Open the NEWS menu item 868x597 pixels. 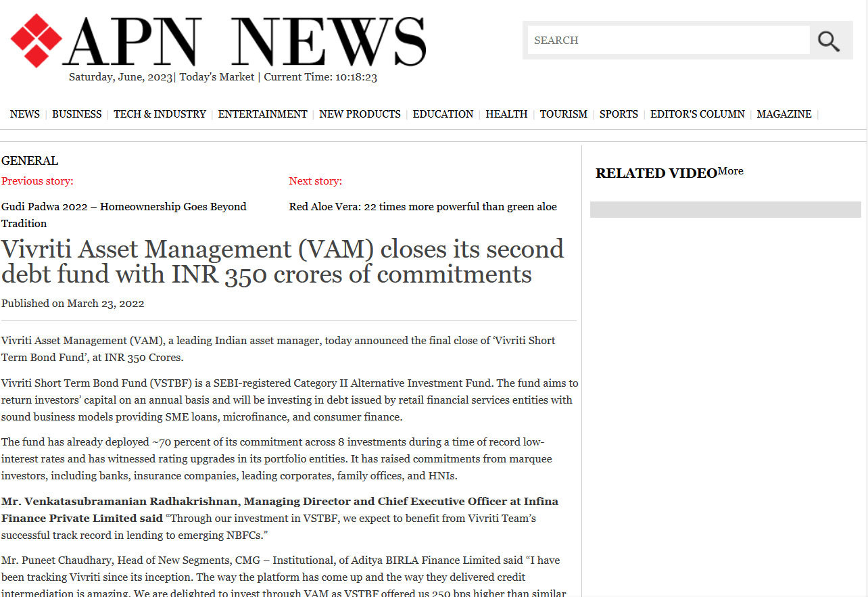click(25, 114)
